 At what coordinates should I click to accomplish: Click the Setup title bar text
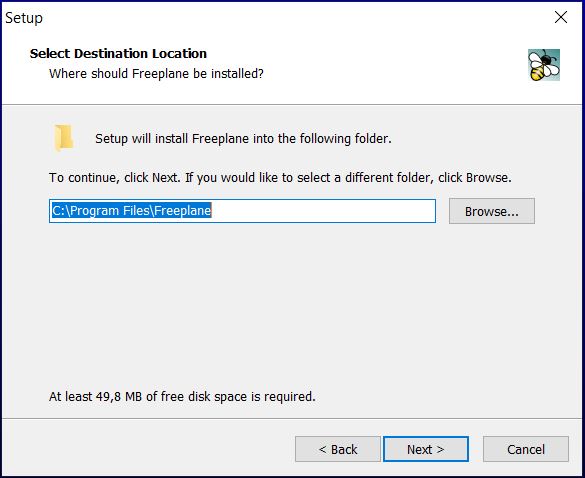click(24, 18)
